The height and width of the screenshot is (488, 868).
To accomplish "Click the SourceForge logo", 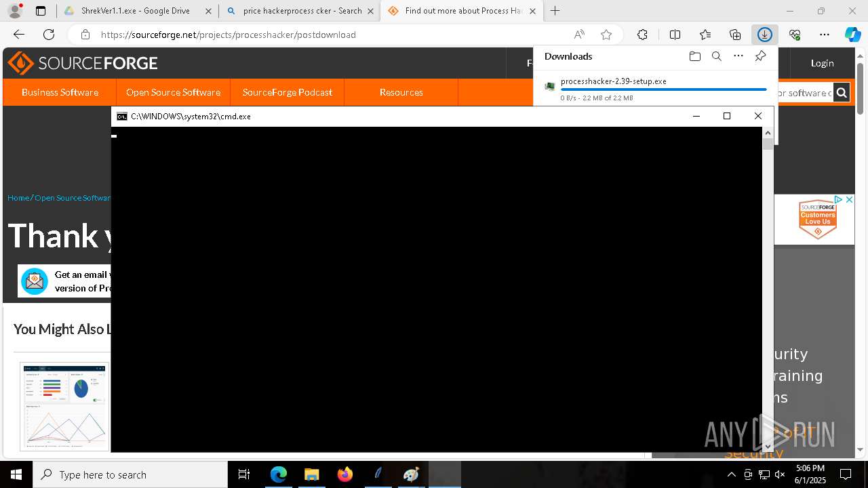I will tap(83, 63).
